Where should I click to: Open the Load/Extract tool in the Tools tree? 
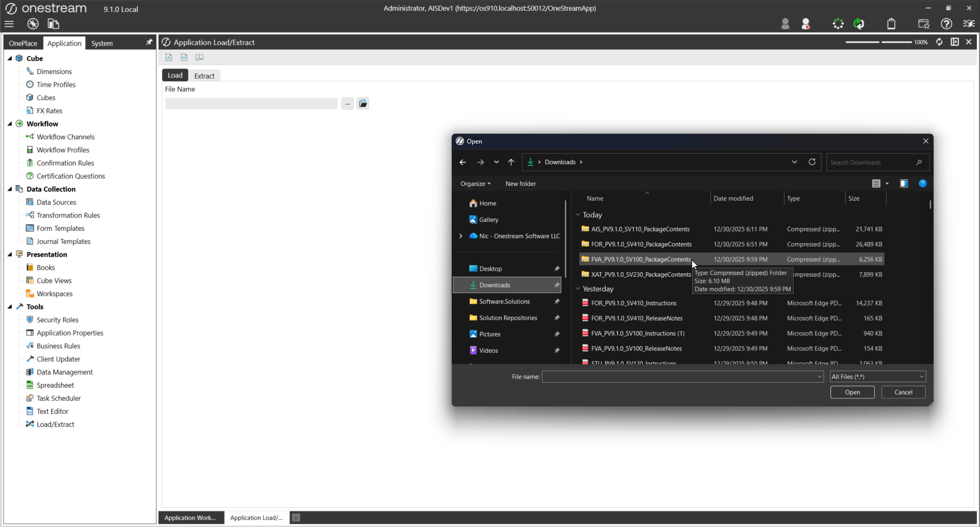[x=55, y=424]
